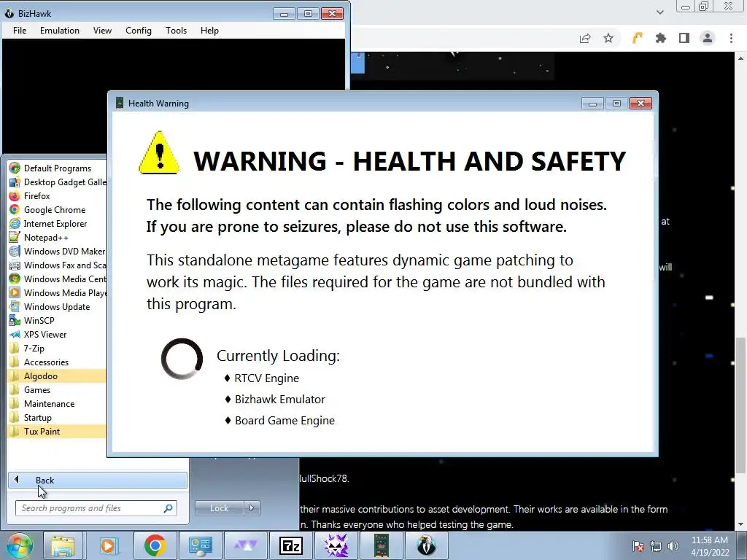
Task: Open the Emulation menu in BizHawk
Action: pyautogui.click(x=60, y=31)
